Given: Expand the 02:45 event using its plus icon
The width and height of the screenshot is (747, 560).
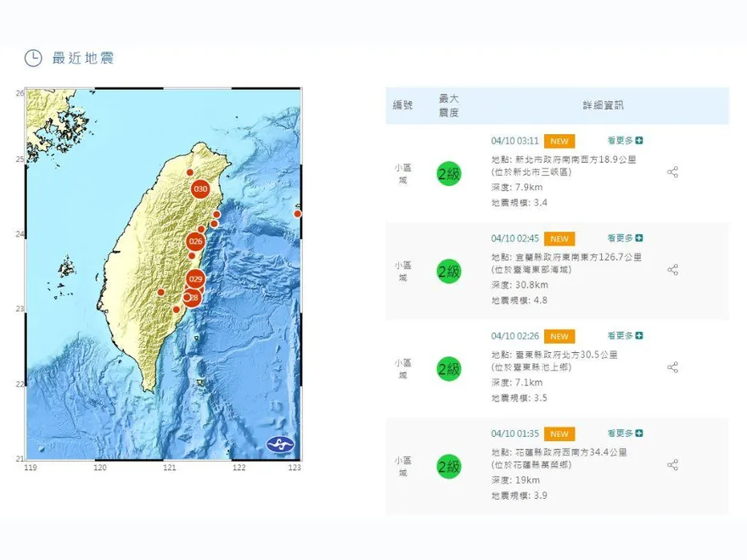Looking at the screenshot, I should point(637,238).
